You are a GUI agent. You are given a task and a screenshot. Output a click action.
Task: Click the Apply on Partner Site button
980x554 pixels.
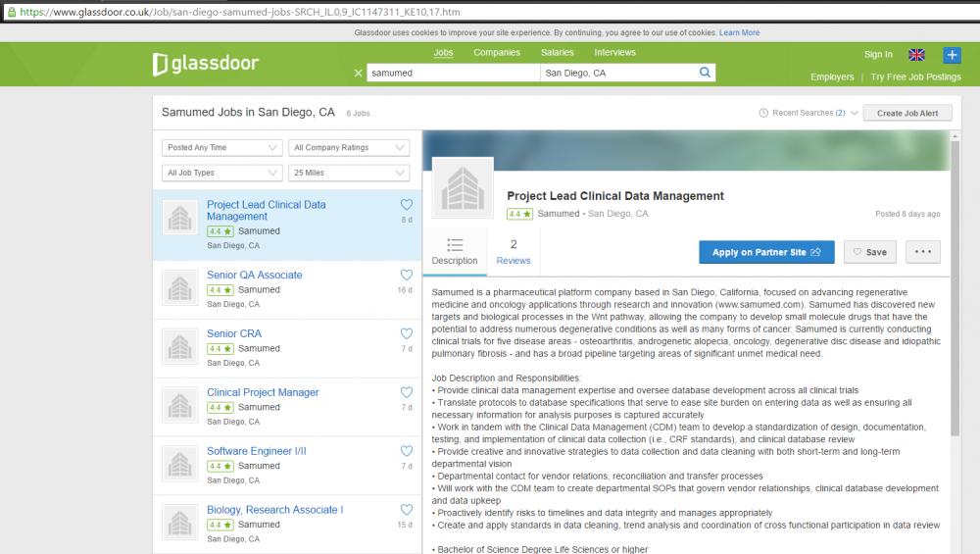tap(766, 252)
